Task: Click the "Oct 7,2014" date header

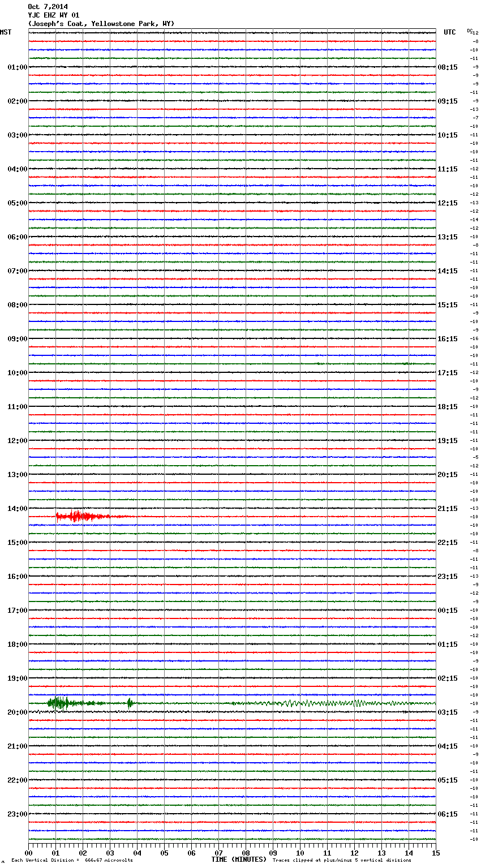Action: point(48,7)
